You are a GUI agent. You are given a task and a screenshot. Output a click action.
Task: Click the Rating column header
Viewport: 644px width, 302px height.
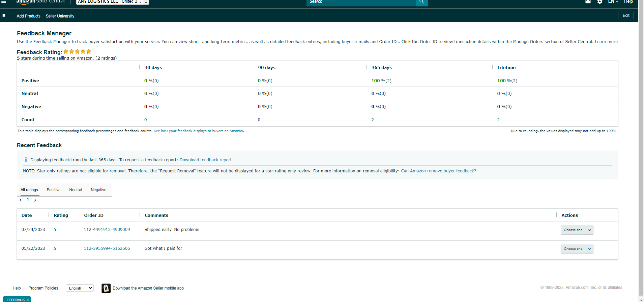(x=61, y=215)
